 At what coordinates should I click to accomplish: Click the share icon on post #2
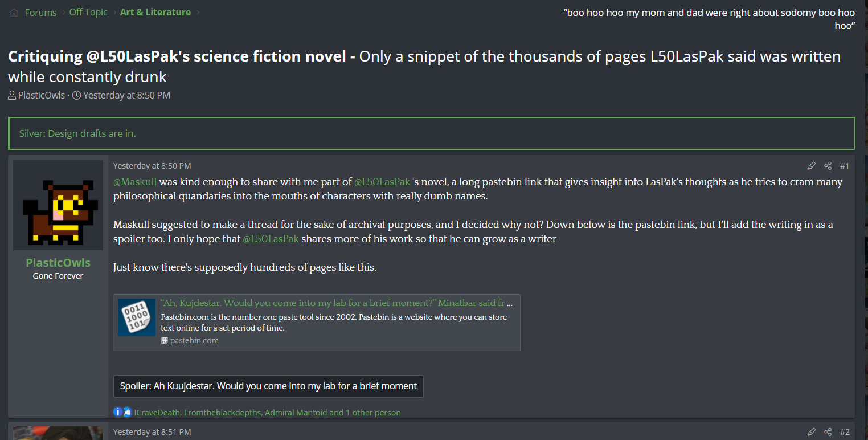point(828,432)
